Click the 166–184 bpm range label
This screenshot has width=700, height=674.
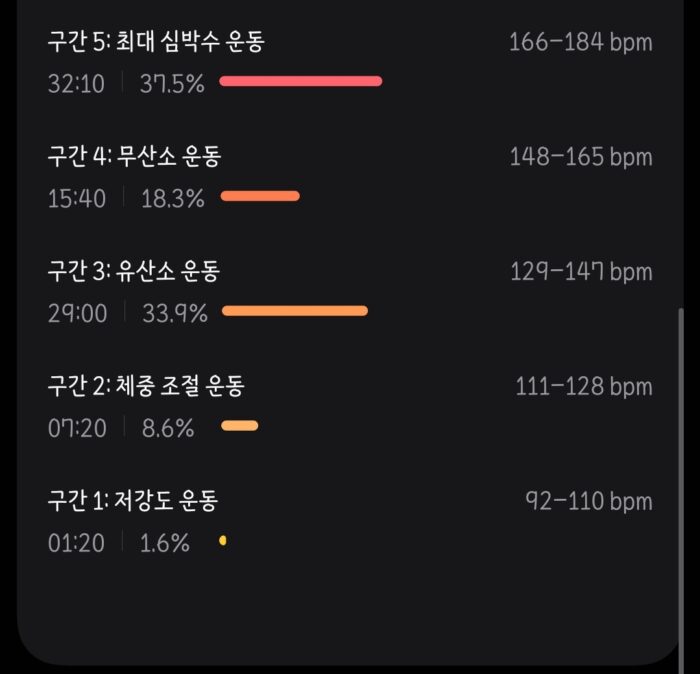(581, 42)
